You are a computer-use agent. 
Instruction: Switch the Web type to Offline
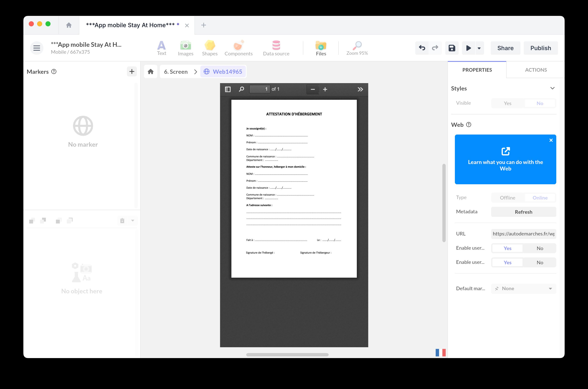[507, 198]
